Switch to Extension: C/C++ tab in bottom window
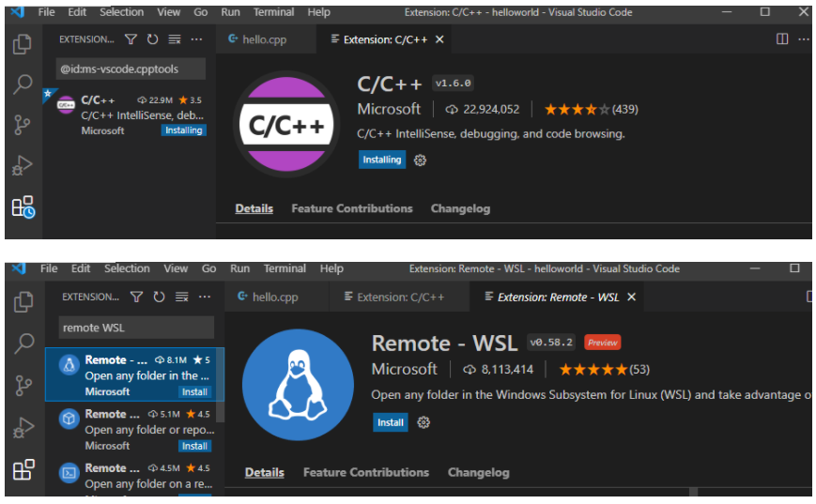 (399, 297)
